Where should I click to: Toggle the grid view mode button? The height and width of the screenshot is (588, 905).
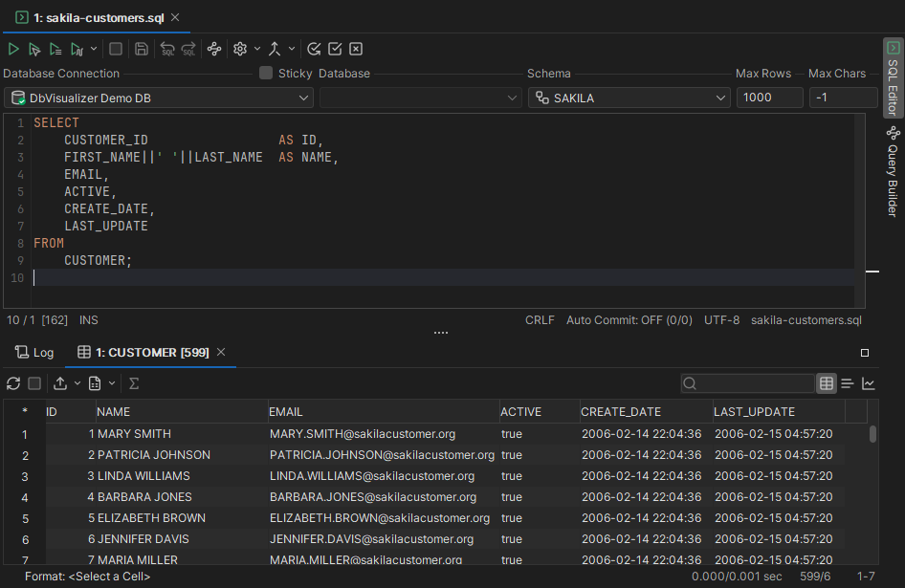827,383
